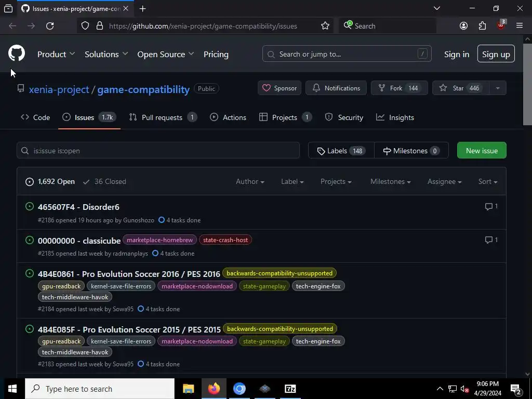Switch to the Code tab

(x=35, y=117)
